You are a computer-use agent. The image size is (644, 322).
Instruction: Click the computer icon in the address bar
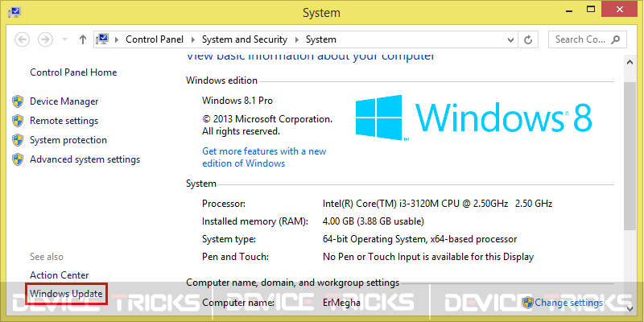click(x=102, y=39)
